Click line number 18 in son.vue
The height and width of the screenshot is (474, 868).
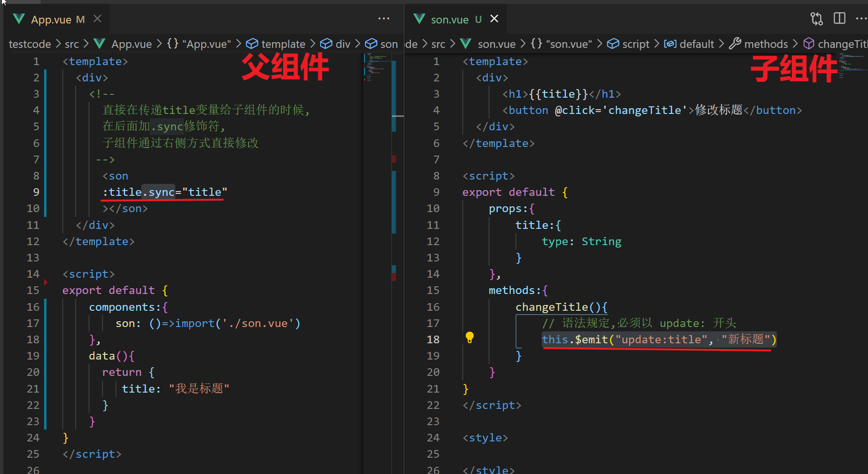point(433,339)
